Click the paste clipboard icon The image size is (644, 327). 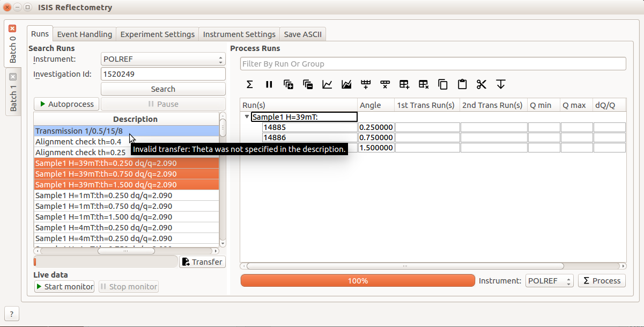[x=462, y=84]
